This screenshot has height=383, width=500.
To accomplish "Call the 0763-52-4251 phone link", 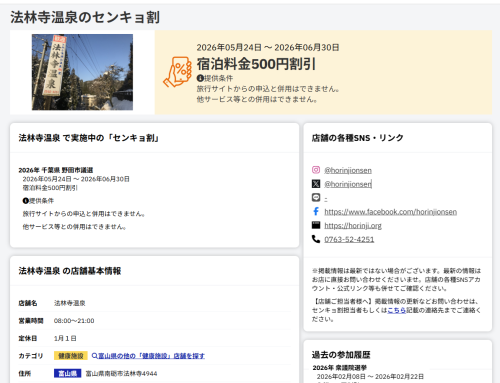I will [x=349, y=239].
